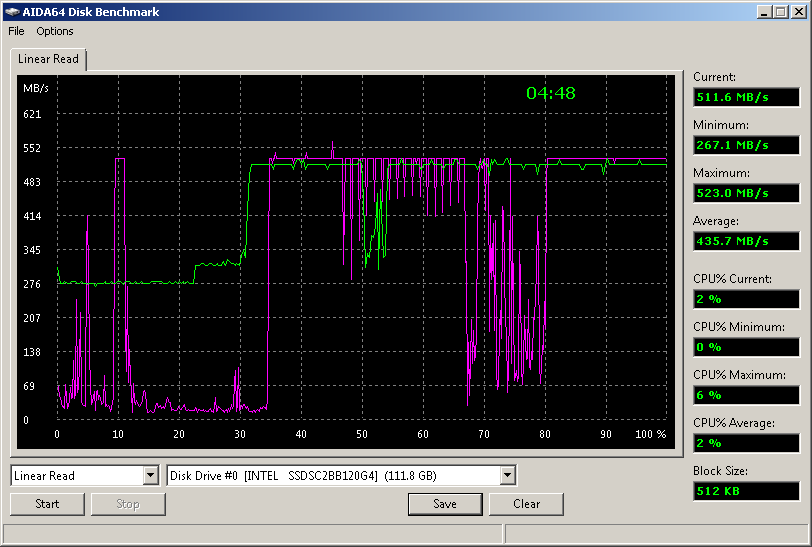The height and width of the screenshot is (547, 812).
Task: Clear the benchmark graph
Action: (x=526, y=504)
